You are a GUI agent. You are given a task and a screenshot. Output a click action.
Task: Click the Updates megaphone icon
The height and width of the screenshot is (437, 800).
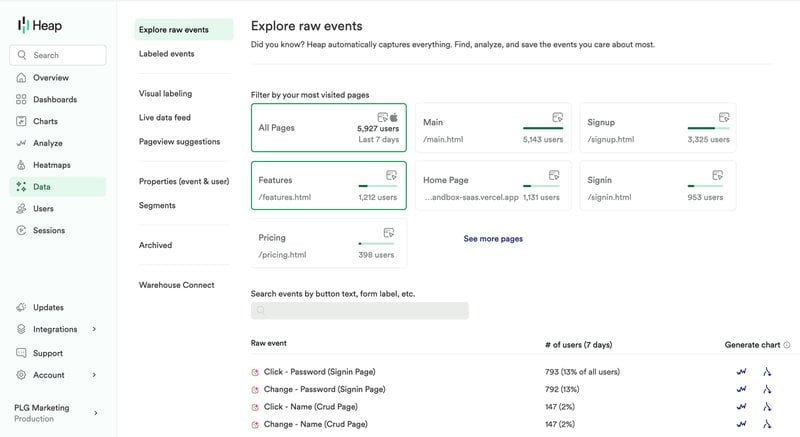click(21, 307)
